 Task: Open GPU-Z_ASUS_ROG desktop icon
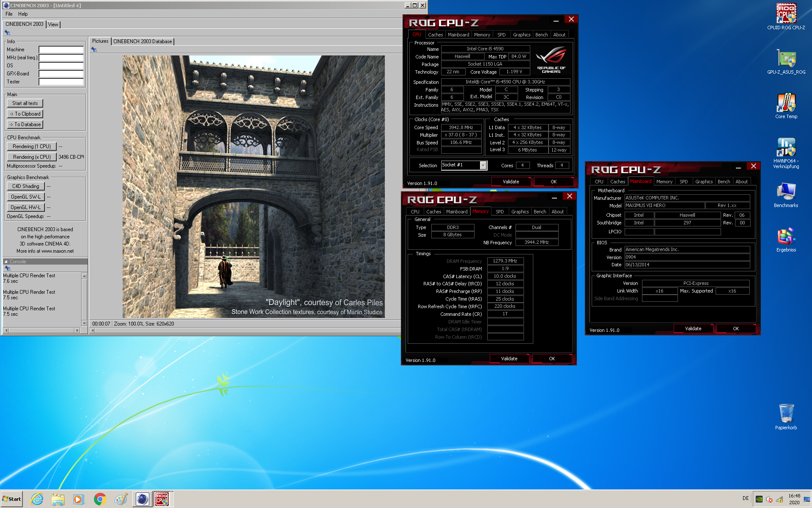(786, 62)
